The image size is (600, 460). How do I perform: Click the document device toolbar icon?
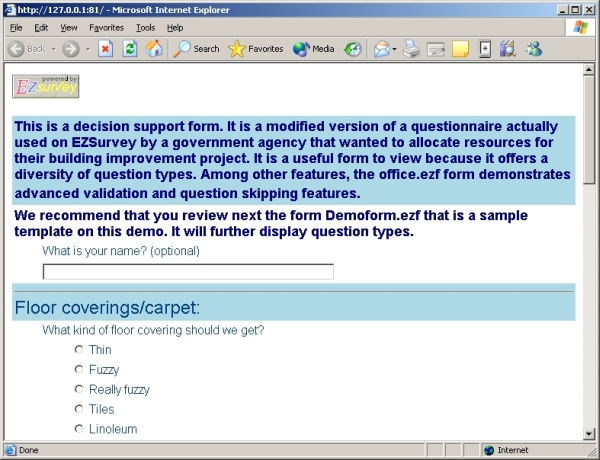click(x=485, y=49)
